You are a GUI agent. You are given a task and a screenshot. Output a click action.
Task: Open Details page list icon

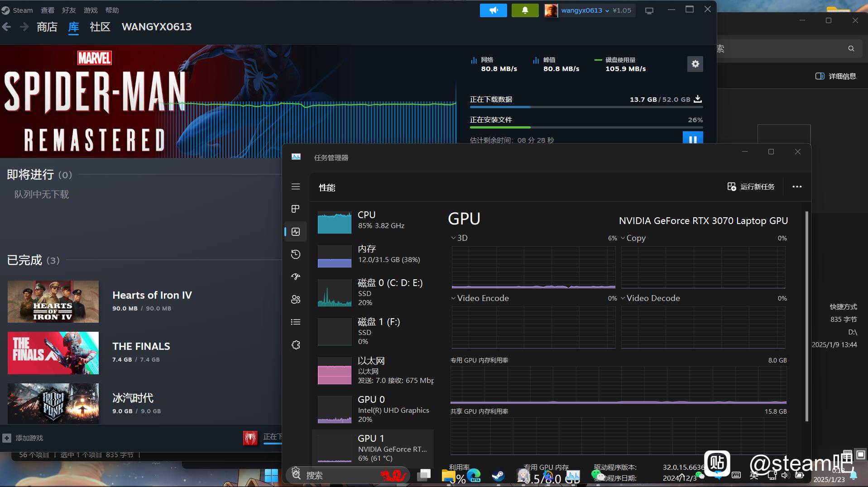[296, 322]
